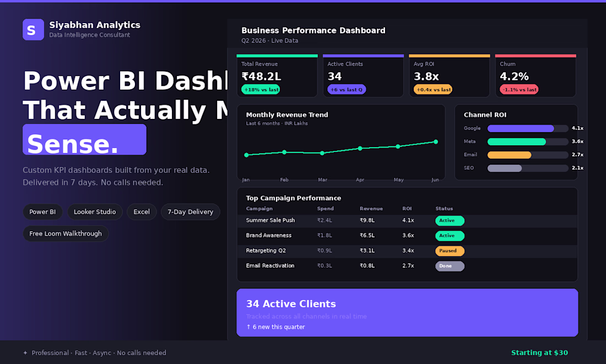Click Active status badge for Summer Sale Push
606x364 pixels.
tap(450, 221)
